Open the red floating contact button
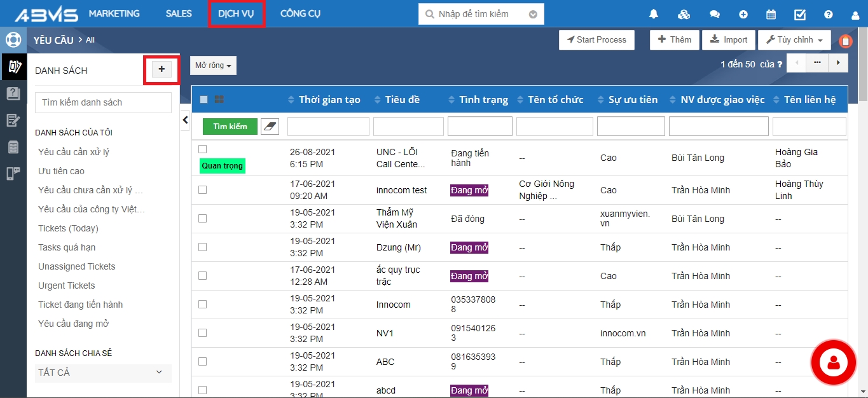The image size is (868, 398). [x=833, y=362]
